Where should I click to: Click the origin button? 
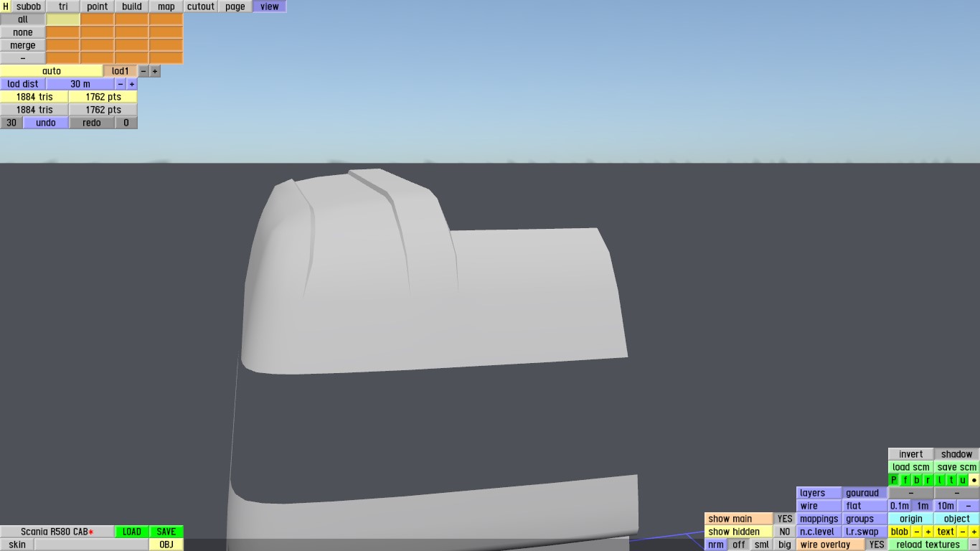coord(911,519)
